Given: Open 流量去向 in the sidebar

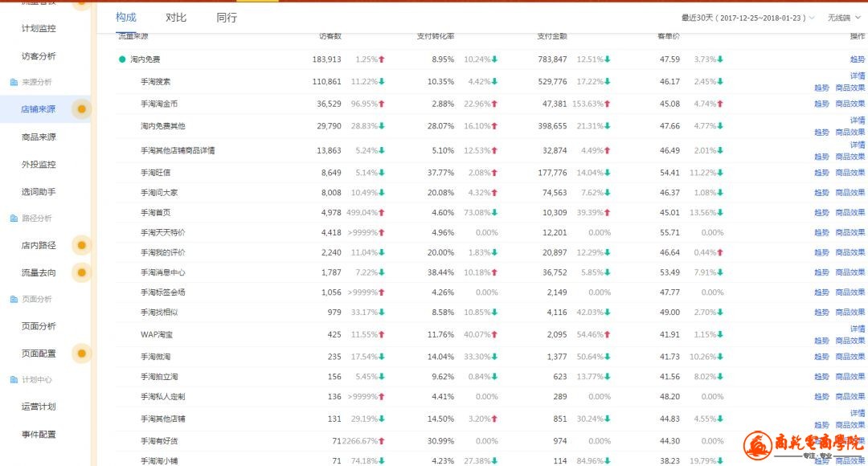Looking at the screenshot, I should point(39,272).
